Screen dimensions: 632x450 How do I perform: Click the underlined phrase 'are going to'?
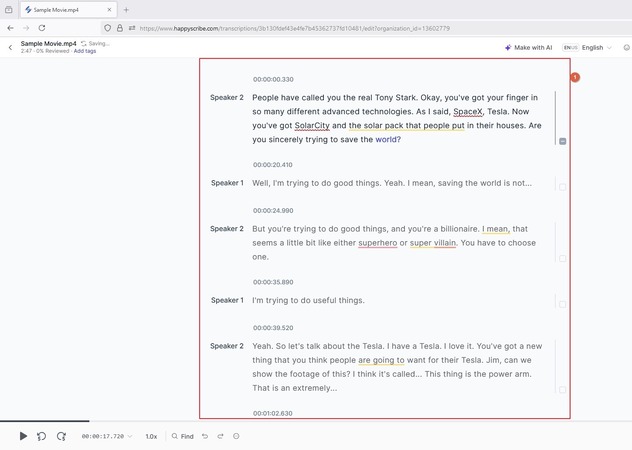[381, 360]
